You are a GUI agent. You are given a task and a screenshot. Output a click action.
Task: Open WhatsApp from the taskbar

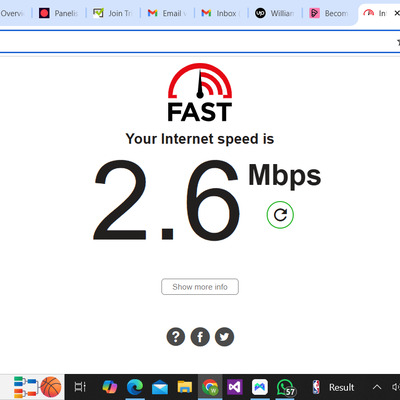(x=285, y=387)
